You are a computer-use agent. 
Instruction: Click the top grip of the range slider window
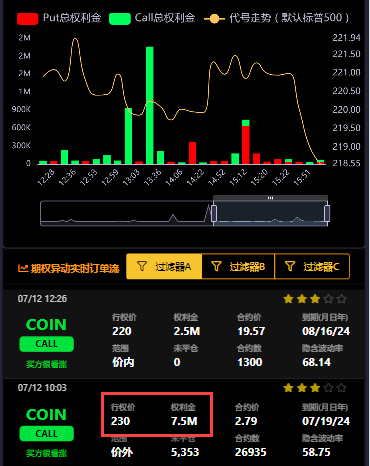(270, 198)
